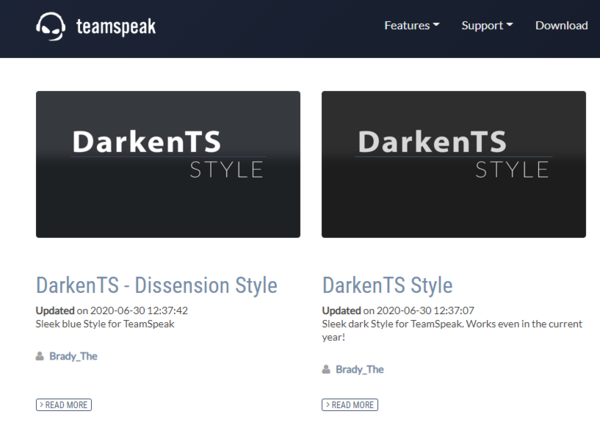
Task: Click user icon beside Dissension Style author
Action: pos(40,356)
